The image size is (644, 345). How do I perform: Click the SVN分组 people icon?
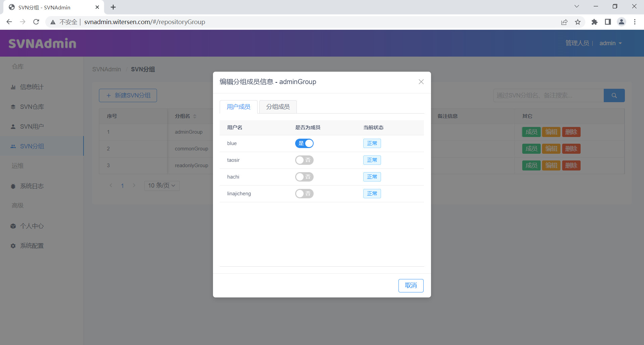click(13, 146)
